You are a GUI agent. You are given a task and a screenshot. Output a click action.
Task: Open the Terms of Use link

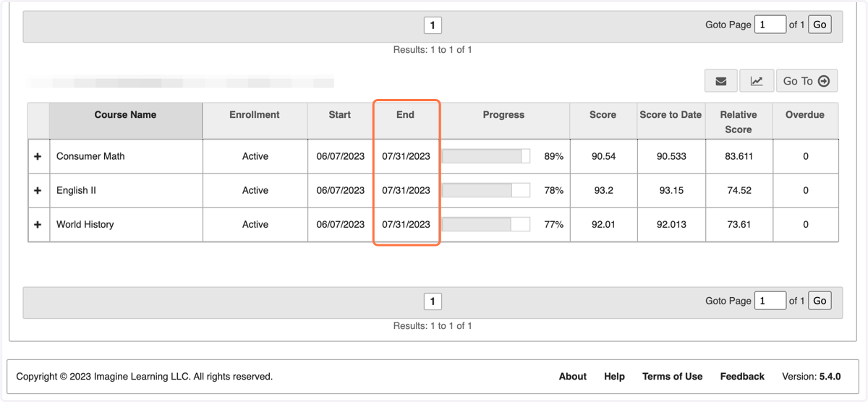coord(672,376)
